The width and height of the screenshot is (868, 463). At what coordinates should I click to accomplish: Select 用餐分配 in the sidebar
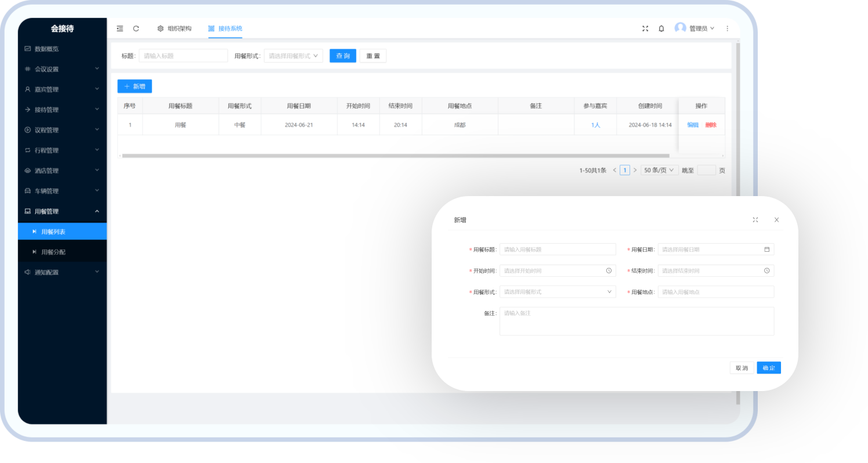(53, 252)
